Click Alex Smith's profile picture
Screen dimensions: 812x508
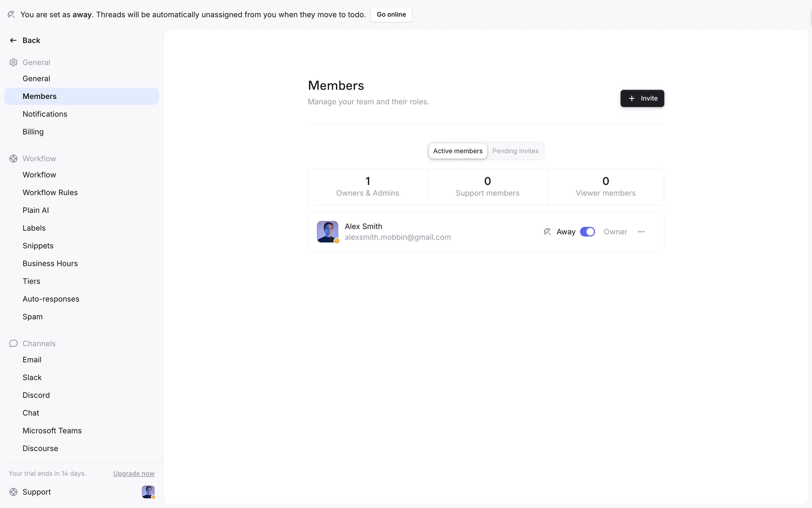pos(327,232)
